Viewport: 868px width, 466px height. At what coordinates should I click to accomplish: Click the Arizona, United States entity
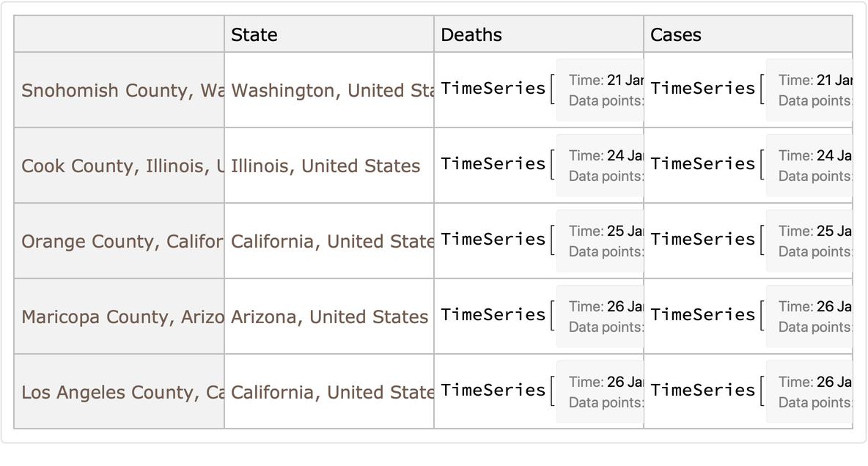pos(329,317)
